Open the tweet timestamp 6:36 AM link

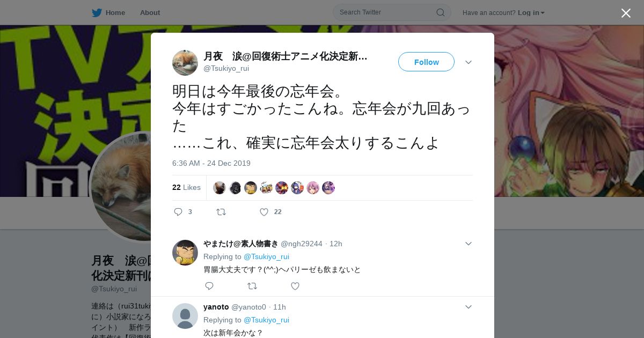click(211, 163)
